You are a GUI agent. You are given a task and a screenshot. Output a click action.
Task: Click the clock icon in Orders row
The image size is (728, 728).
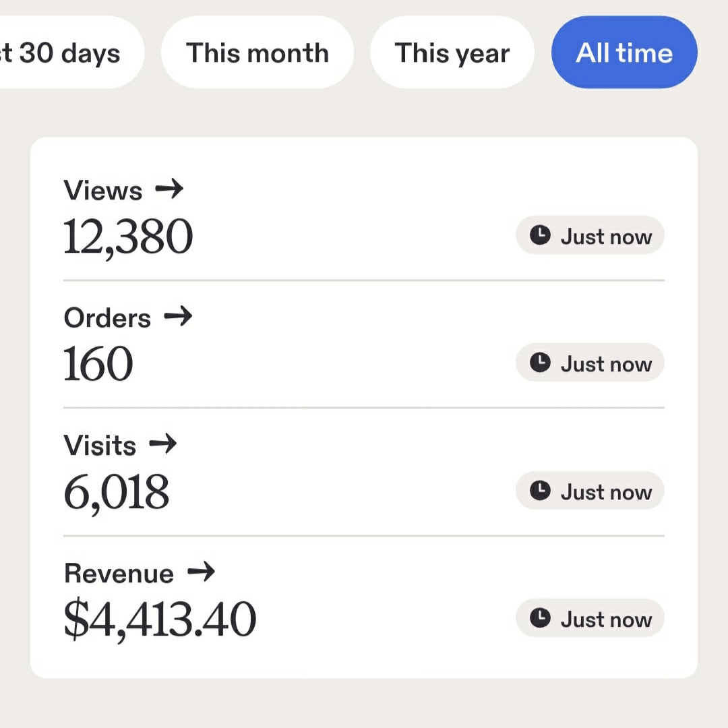[x=540, y=363]
